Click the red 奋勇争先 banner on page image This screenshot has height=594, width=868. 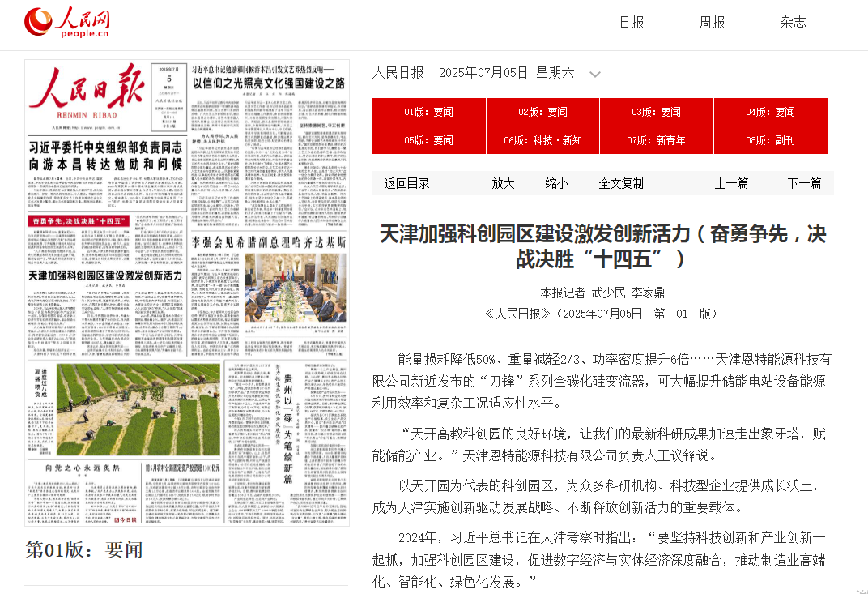[78, 221]
